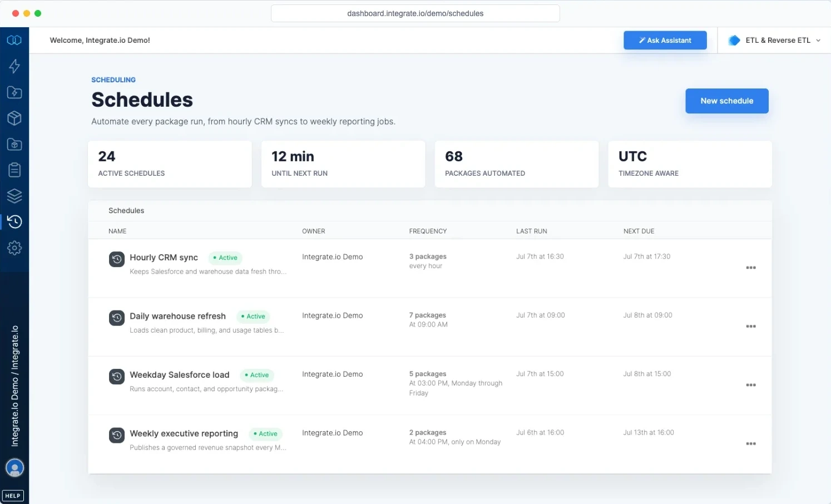Click last run 'Jul 7th at 09:00'
The height and width of the screenshot is (504, 831).
541,315
